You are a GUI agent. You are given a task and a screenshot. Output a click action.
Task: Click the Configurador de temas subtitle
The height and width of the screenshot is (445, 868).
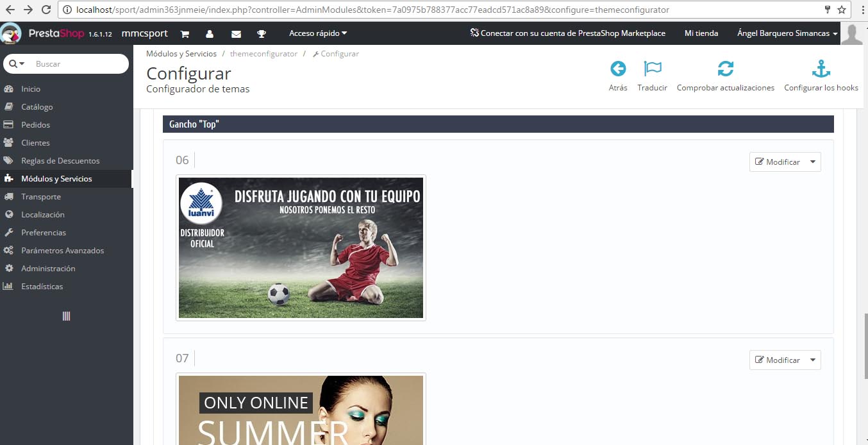(198, 89)
